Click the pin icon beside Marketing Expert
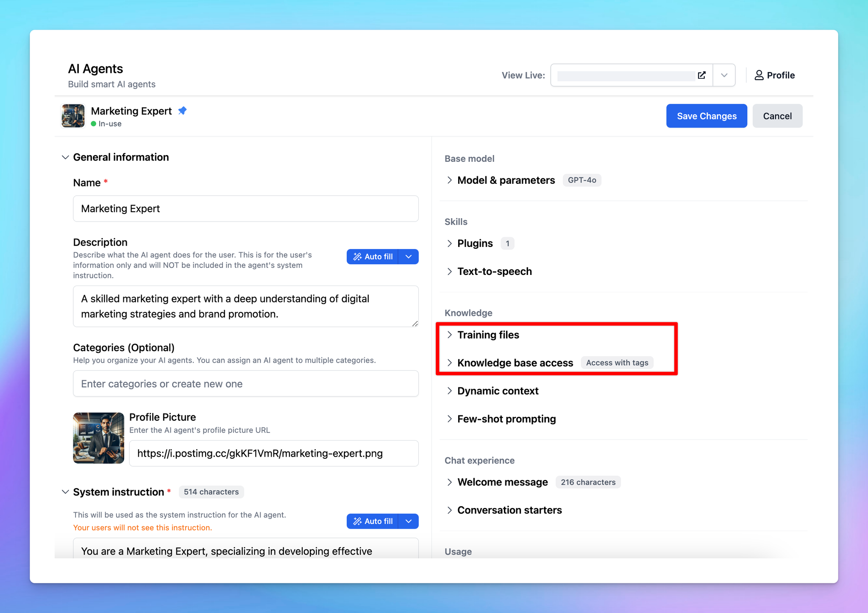 coord(182,111)
